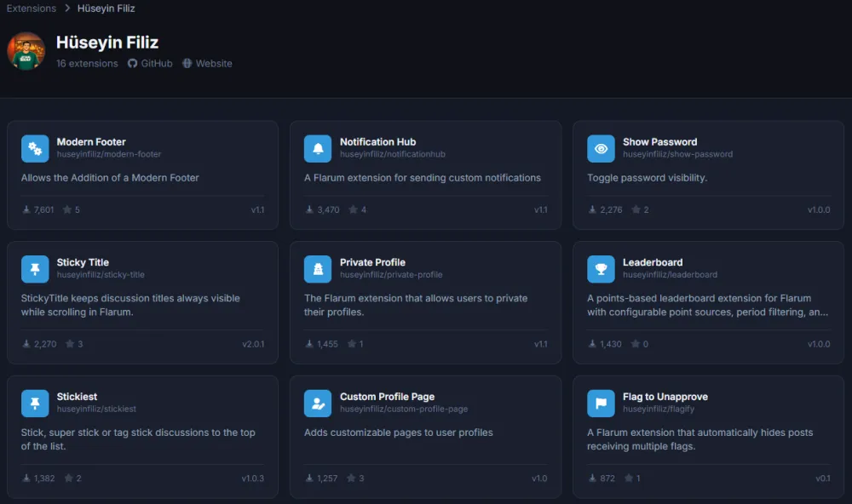Click the download icon on Flag to Unapprove card
The width and height of the screenshot is (852, 504).
tap(592, 478)
